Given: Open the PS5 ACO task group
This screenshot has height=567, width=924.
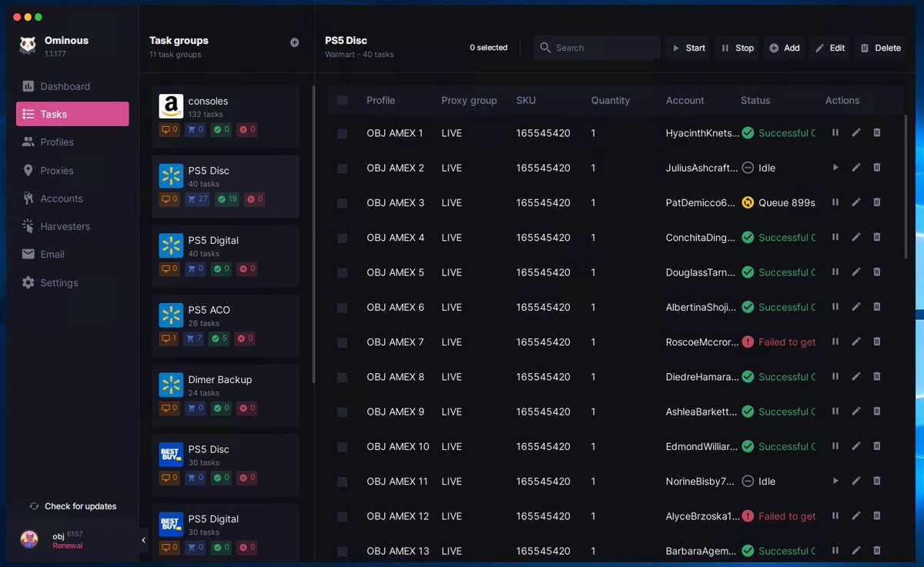Looking at the screenshot, I should pos(225,325).
